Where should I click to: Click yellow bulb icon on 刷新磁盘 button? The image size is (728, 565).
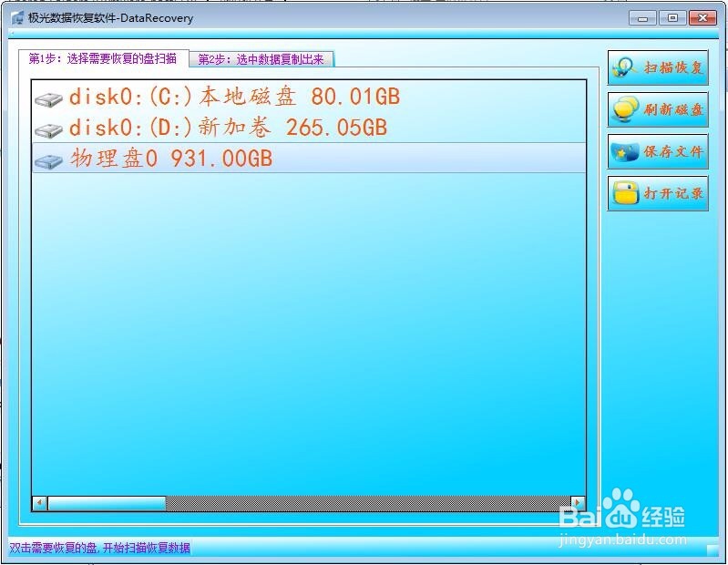coord(625,109)
